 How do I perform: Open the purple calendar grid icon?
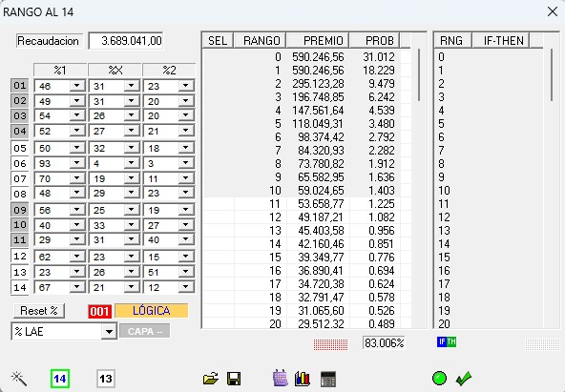click(x=280, y=379)
